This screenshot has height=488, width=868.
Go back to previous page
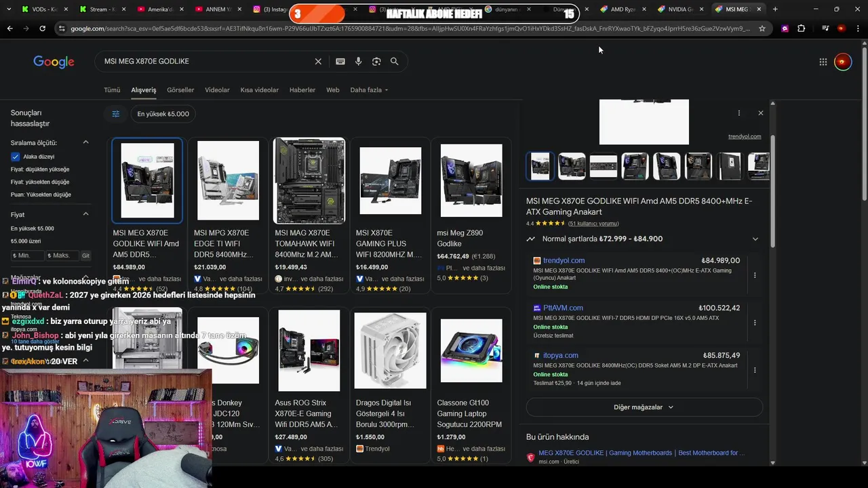point(9,28)
